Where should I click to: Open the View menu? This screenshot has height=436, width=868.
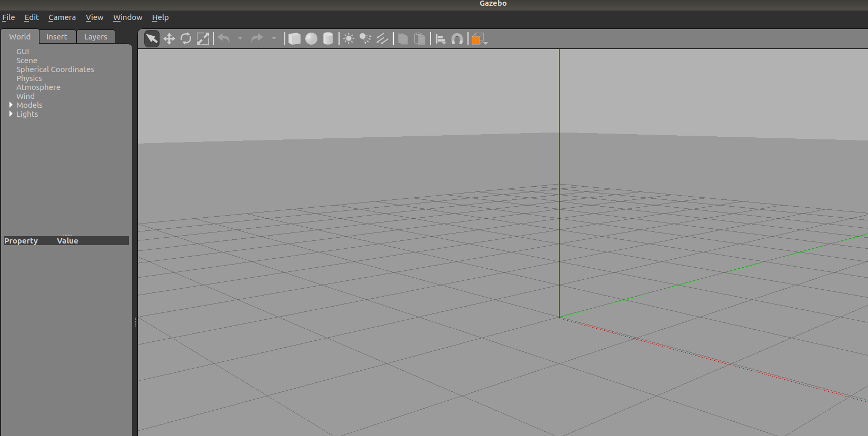coord(95,17)
